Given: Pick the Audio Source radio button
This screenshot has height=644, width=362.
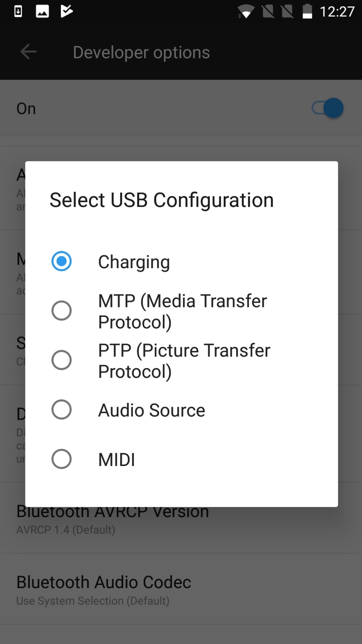Looking at the screenshot, I should click(x=62, y=410).
